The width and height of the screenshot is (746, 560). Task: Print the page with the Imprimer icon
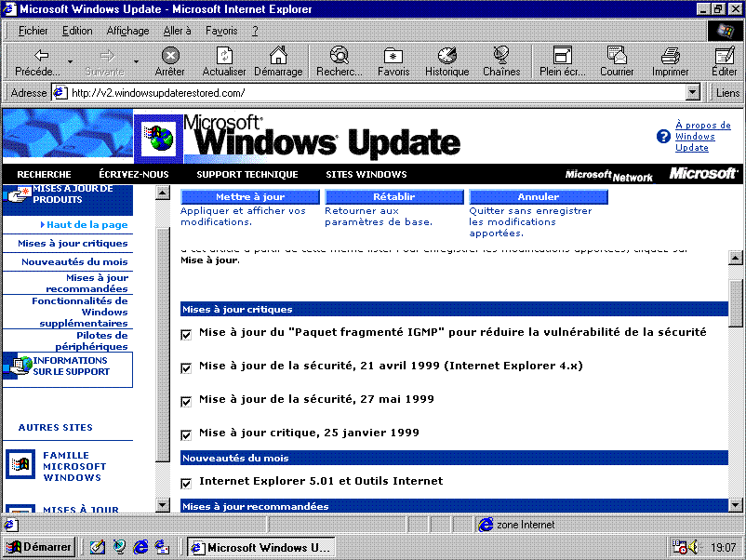pos(671,56)
